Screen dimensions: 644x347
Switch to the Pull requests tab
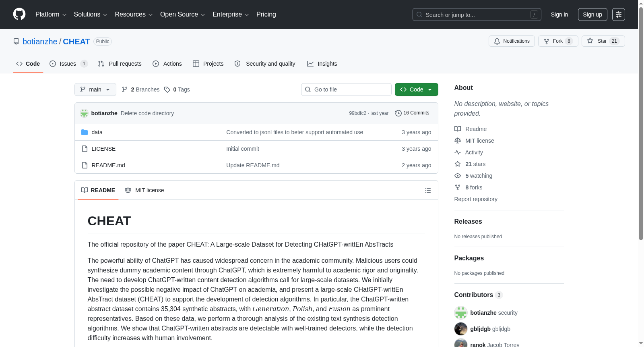[120, 64]
